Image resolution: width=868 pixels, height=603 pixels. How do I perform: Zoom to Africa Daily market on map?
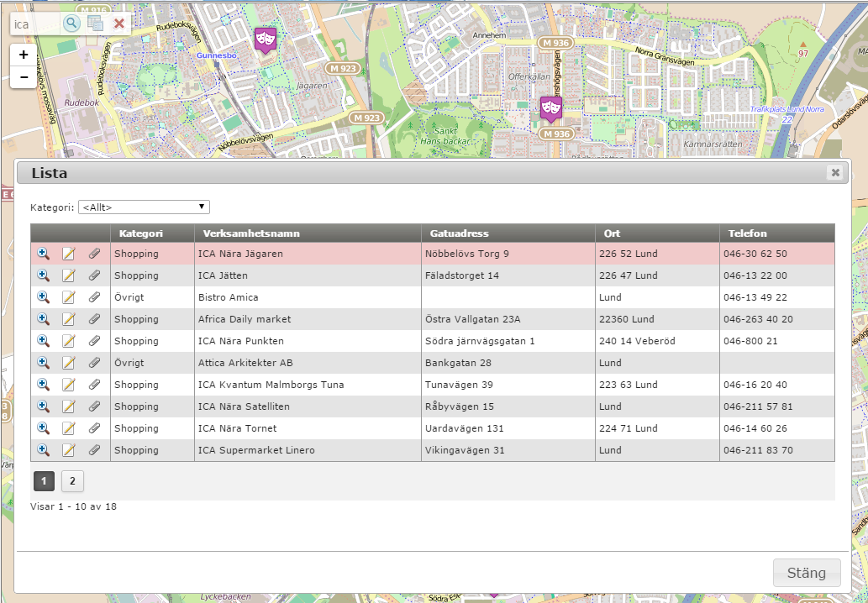(43, 319)
